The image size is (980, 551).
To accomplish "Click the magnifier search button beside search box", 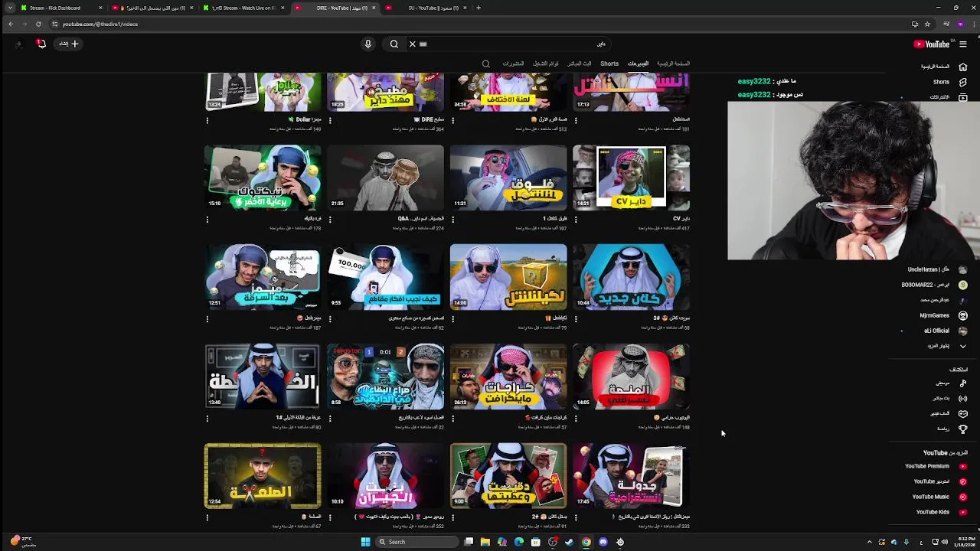I will coord(394,44).
